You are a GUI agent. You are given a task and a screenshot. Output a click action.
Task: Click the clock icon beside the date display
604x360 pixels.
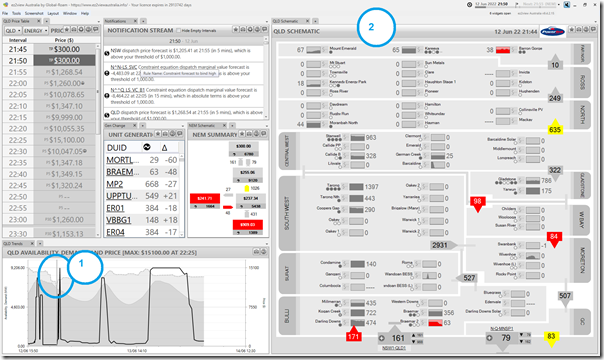(x=470, y=5)
